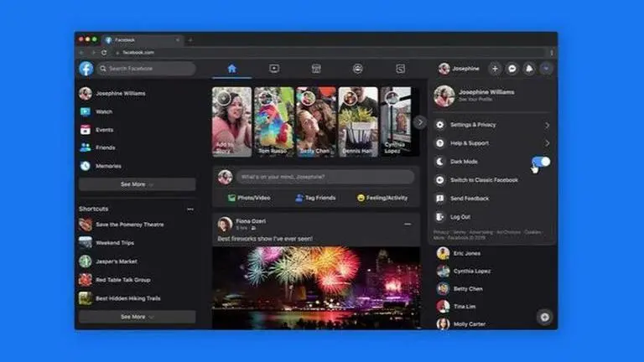Image resolution: width=644 pixels, height=362 pixels.
Task: Select Log Out from account menu
Action: click(460, 216)
